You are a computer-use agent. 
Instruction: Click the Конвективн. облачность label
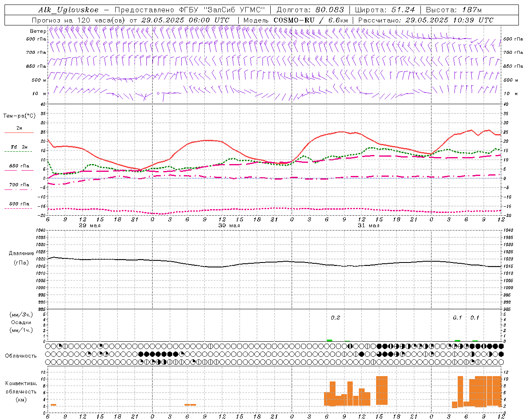coord(21,388)
